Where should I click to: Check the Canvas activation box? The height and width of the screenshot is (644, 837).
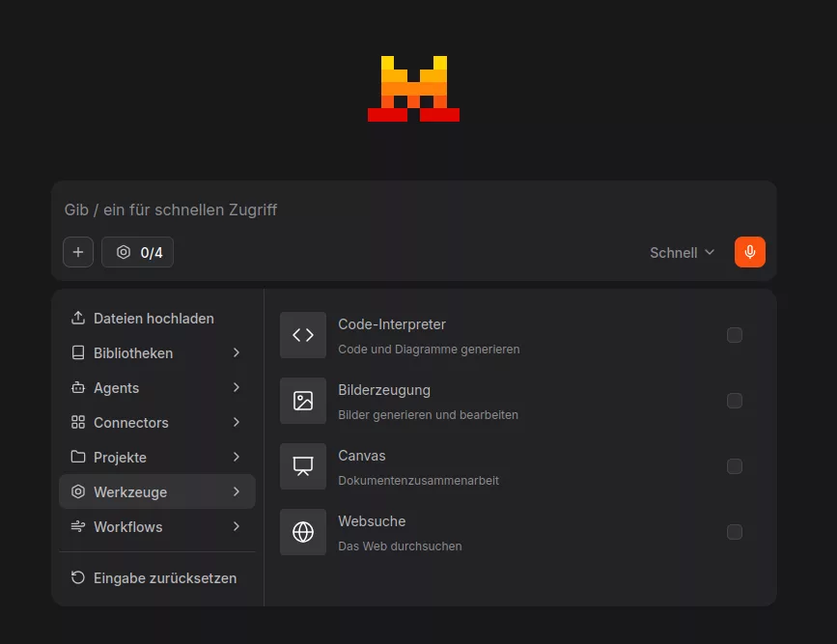coord(735,466)
